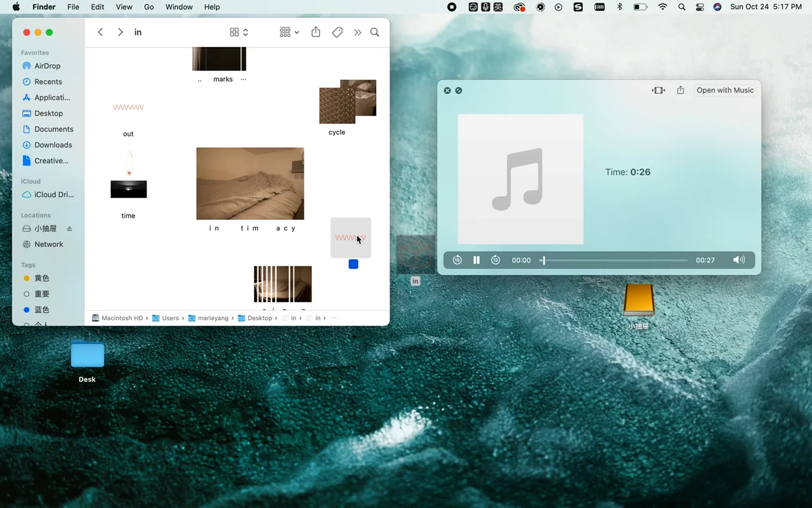Image resolution: width=812 pixels, height=508 pixels.
Task: Select iCloud Drive in sidebar
Action: pos(48,195)
